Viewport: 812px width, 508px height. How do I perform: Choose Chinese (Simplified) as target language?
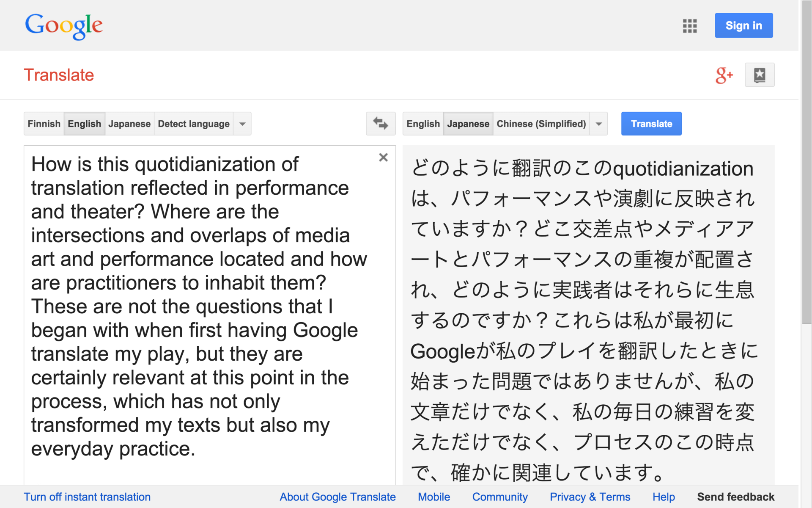(x=541, y=124)
